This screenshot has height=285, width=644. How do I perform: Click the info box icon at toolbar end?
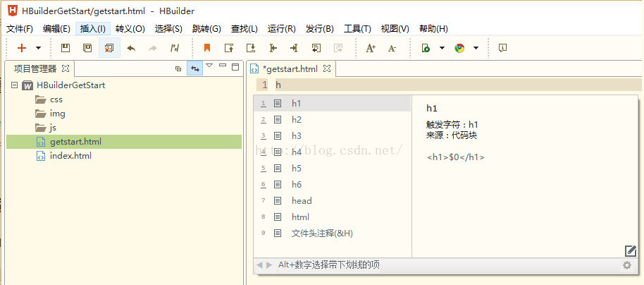(x=502, y=48)
